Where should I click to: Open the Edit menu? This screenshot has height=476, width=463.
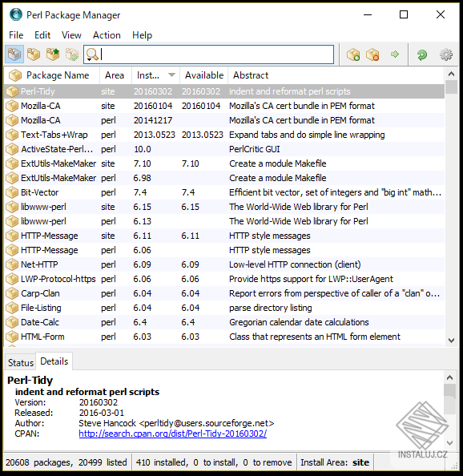point(42,35)
